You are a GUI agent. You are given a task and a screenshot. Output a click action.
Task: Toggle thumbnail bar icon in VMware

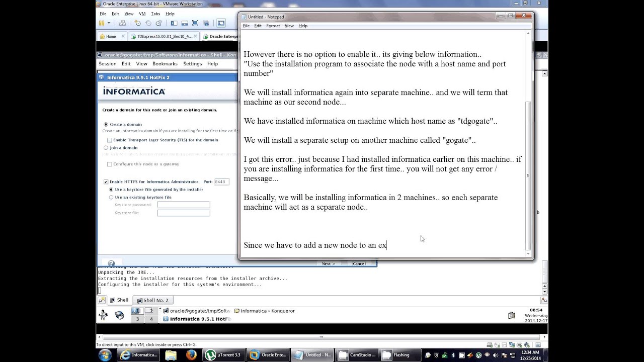pos(185,23)
